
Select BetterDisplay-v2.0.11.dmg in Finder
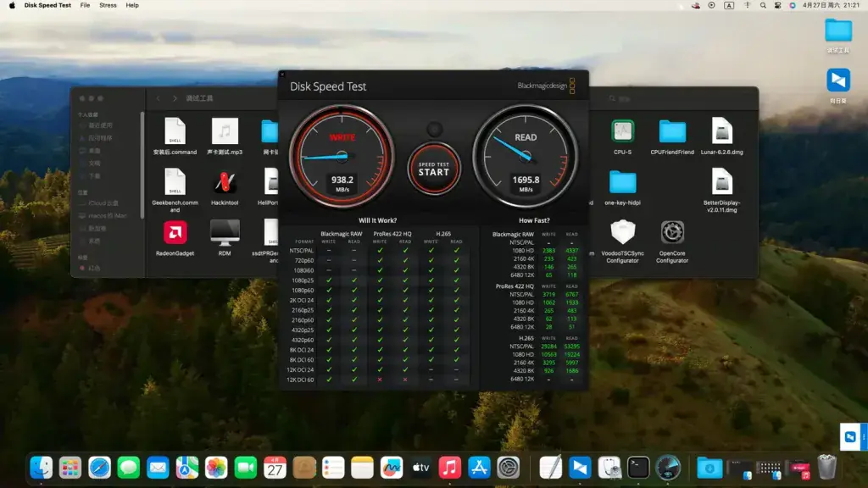[722, 190]
